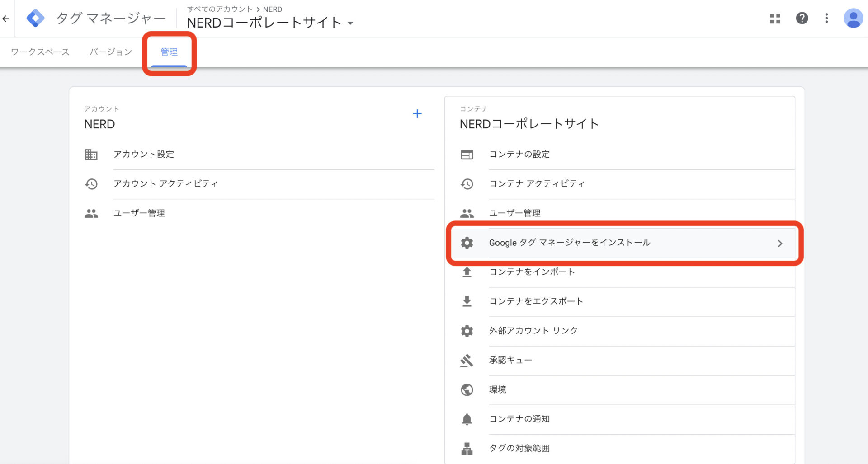
Task: Open the three-dot more options menu
Action: click(x=826, y=18)
